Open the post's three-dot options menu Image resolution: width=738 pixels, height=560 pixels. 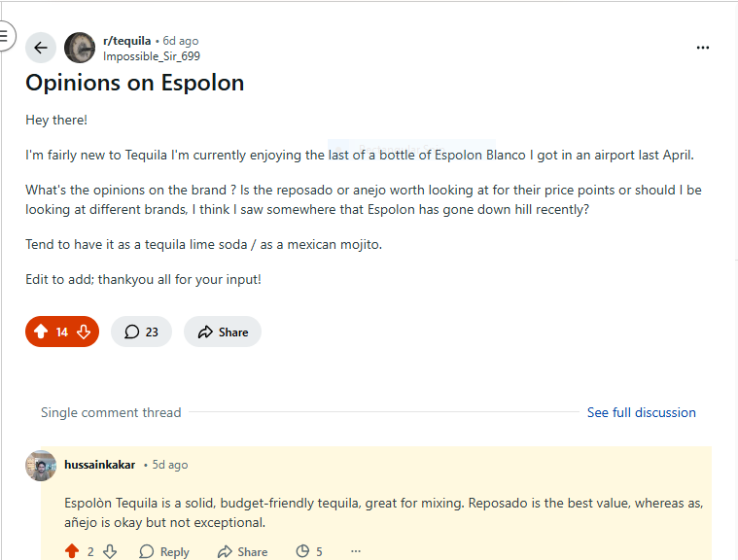pos(703,48)
